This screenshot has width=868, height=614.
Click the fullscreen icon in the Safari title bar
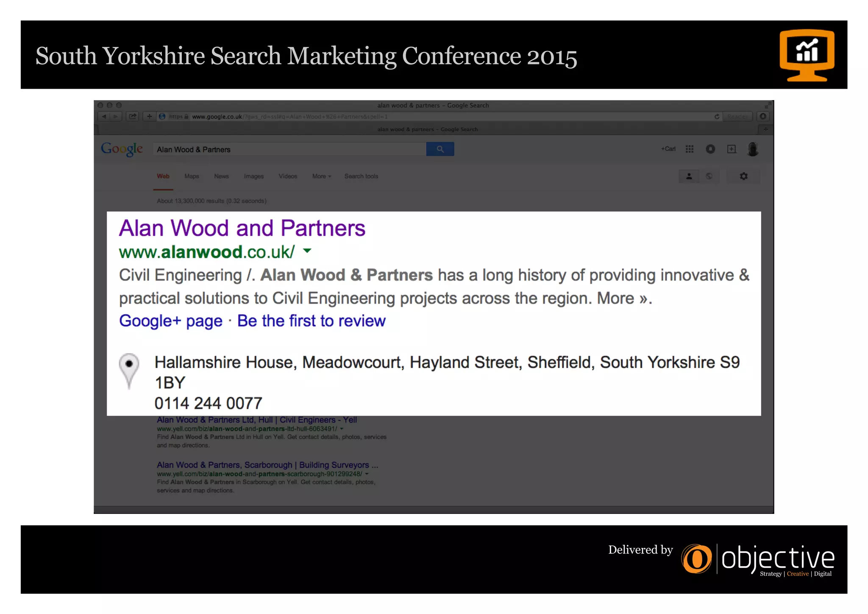[x=768, y=105]
